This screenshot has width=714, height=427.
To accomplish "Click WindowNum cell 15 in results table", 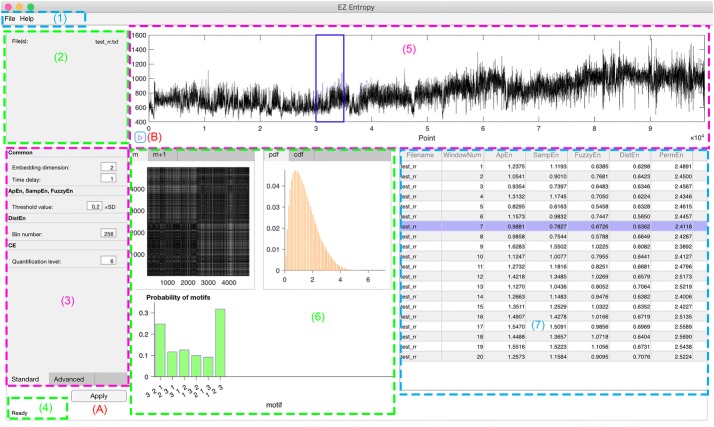I will click(x=462, y=306).
